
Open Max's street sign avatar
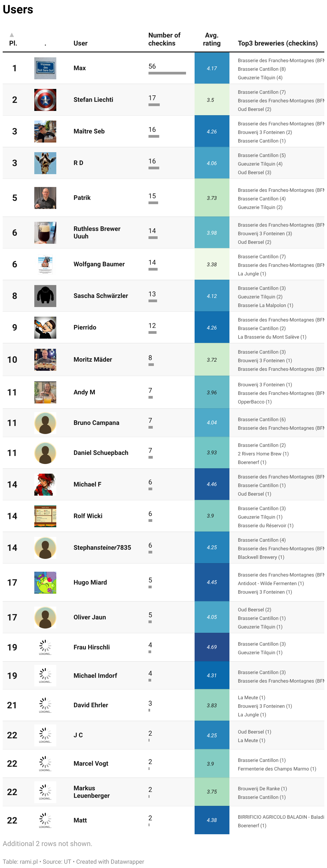[45, 68]
